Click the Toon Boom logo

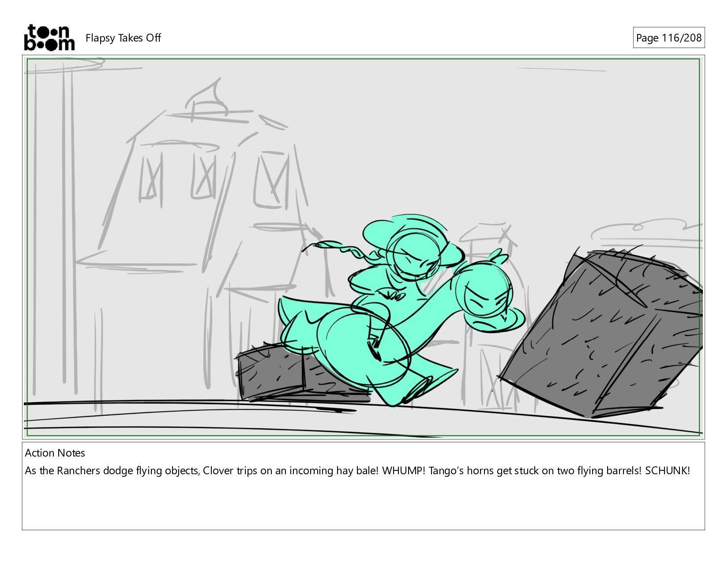click(49, 38)
